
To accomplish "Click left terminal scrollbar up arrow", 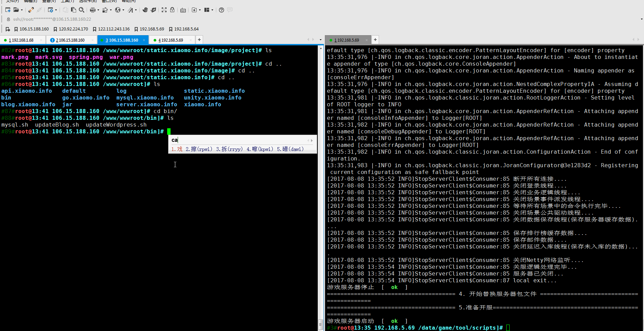I will coord(321,48).
